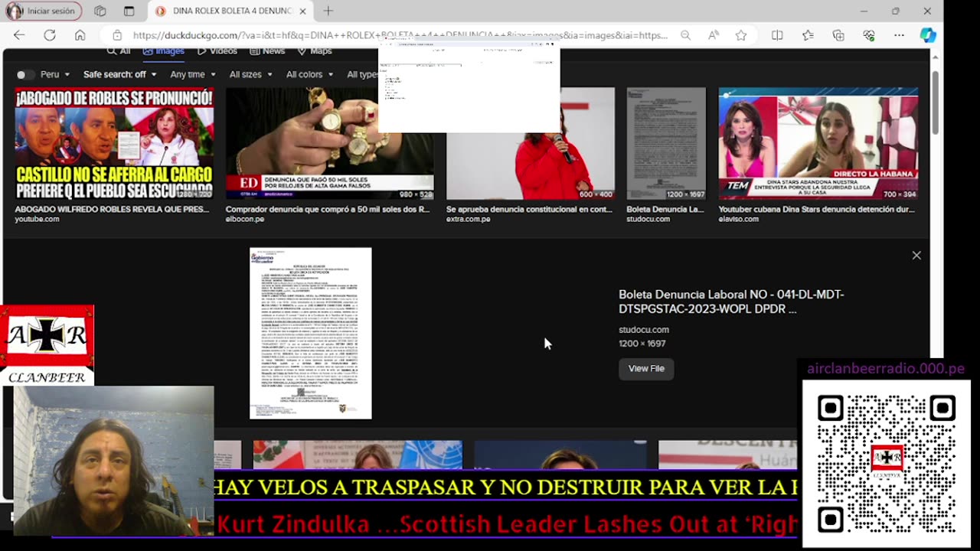Open the Boleta Denuncia document thumbnail
The image size is (980, 551).
point(666,144)
